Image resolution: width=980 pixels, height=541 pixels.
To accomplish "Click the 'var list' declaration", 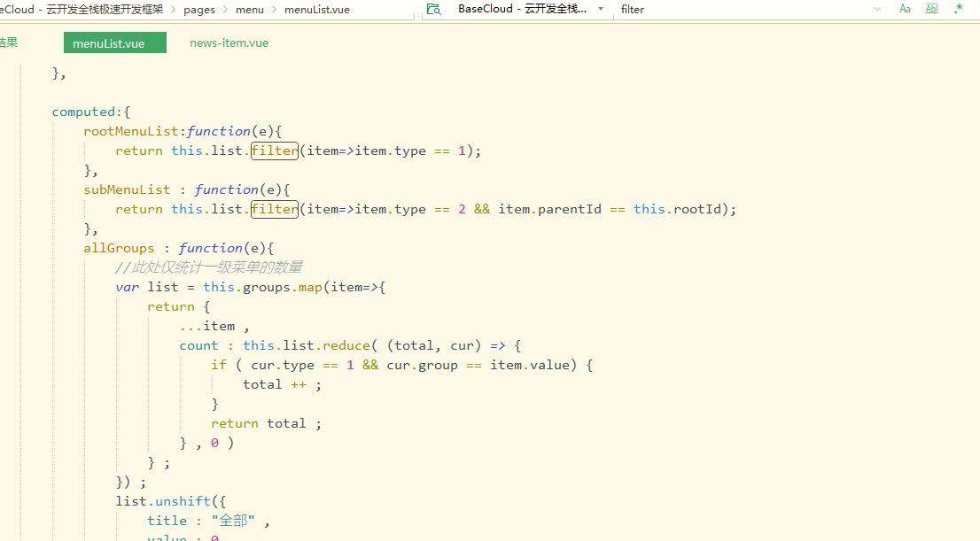I will pyautogui.click(x=147, y=287).
